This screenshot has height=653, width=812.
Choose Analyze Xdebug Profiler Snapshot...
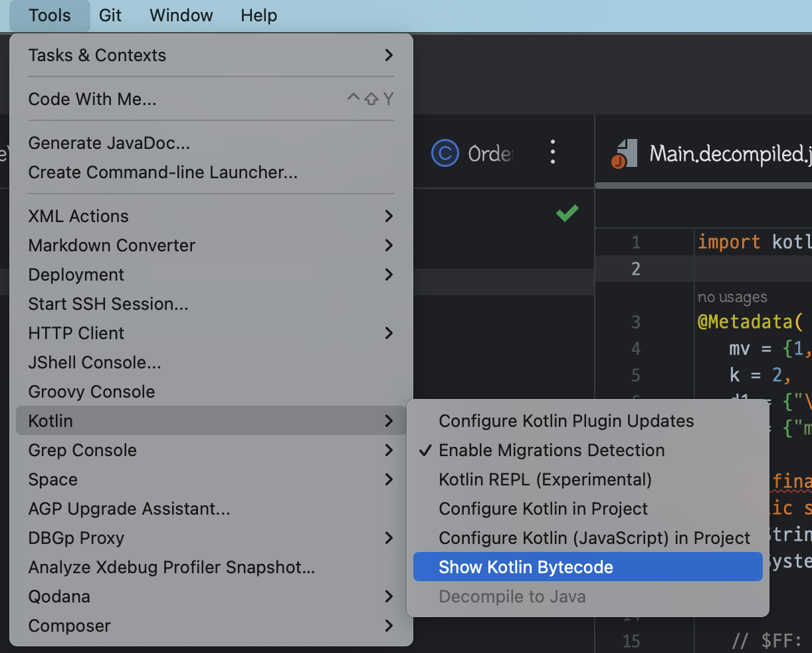coord(211,567)
